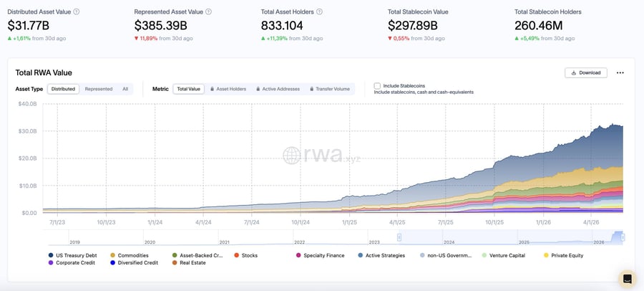The width and height of the screenshot is (644, 291).
Task: Select the Distributed asset type
Action: (x=63, y=89)
